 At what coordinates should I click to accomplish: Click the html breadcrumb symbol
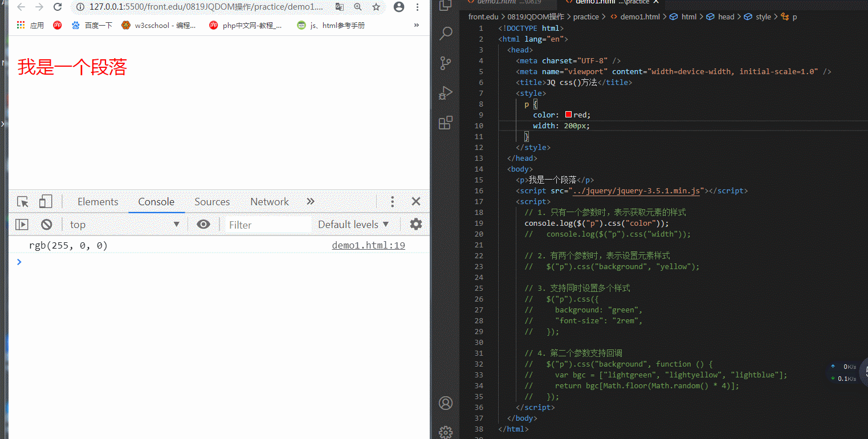click(684, 17)
